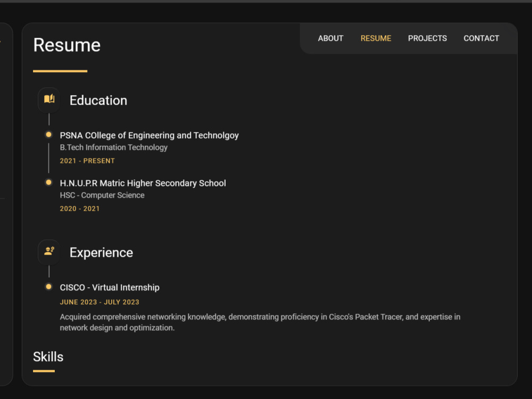Image resolution: width=532 pixels, height=399 pixels.
Task: Click the Experience person icon
Action: pos(49,252)
